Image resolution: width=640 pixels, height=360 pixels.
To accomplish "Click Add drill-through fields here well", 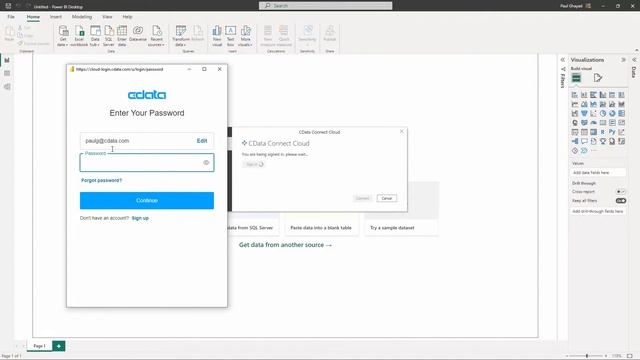I will [598, 211].
